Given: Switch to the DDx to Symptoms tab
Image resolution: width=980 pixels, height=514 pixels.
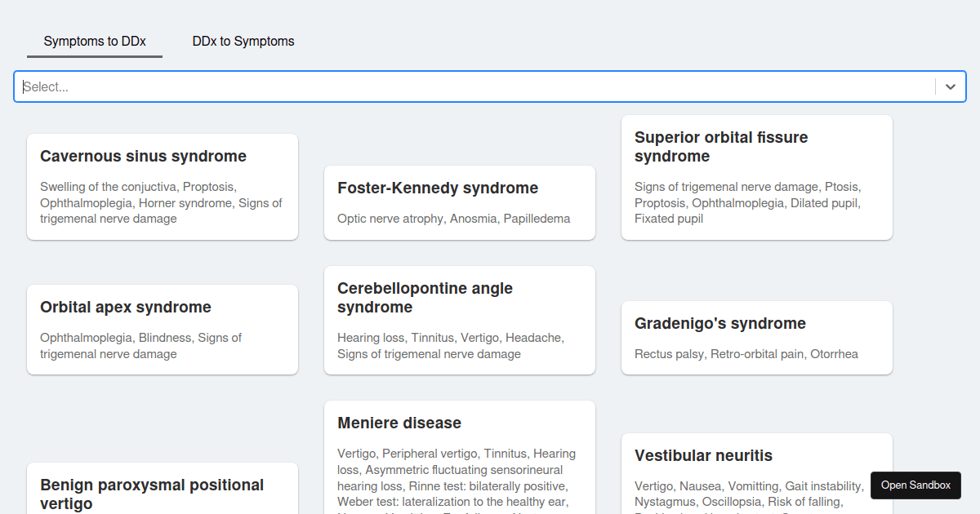Looking at the screenshot, I should click(x=243, y=41).
